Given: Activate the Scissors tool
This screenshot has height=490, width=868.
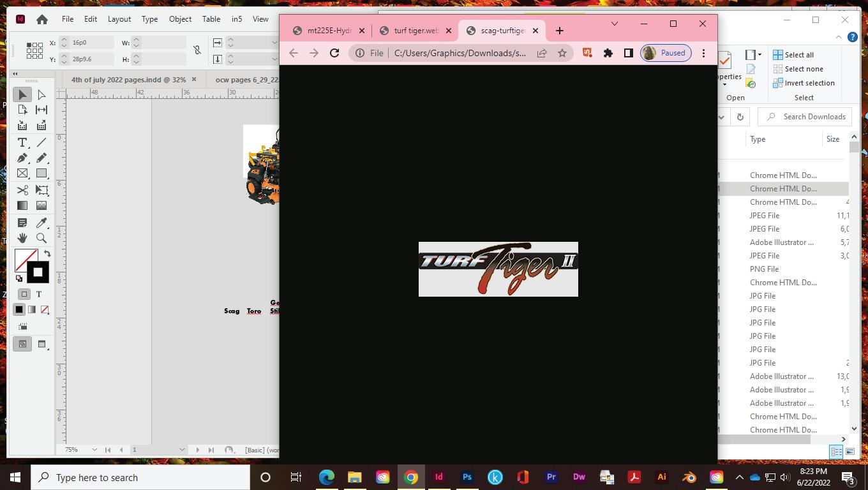Looking at the screenshot, I should coord(22,190).
